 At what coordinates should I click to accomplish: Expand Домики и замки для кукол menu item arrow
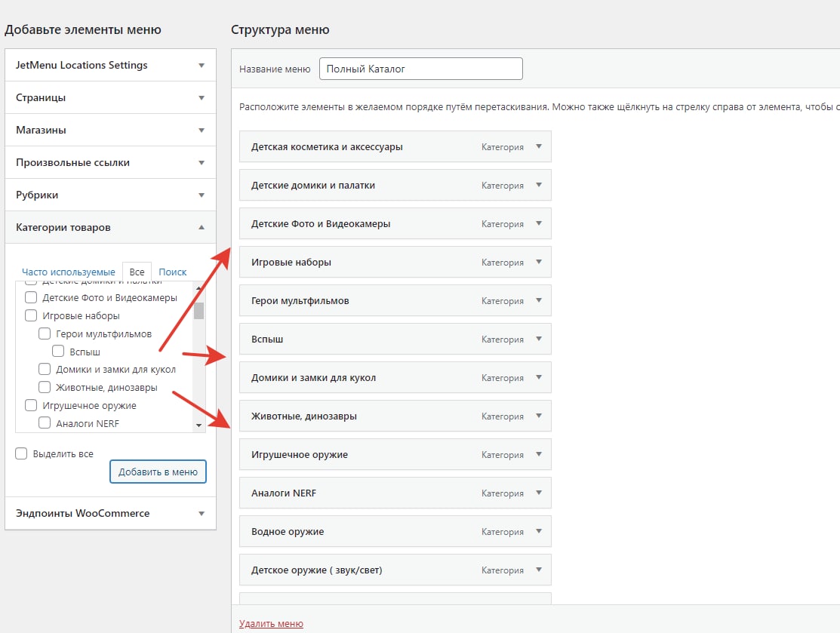click(539, 377)
